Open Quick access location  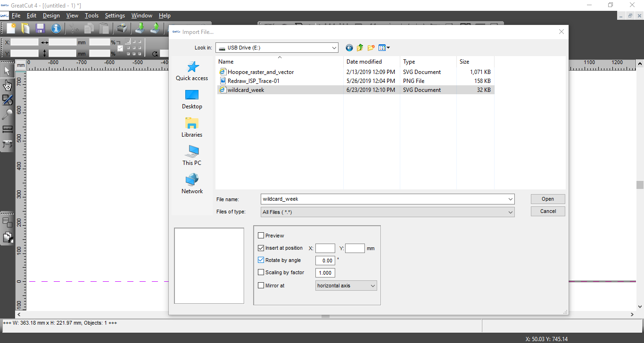[x=192, y=71]
